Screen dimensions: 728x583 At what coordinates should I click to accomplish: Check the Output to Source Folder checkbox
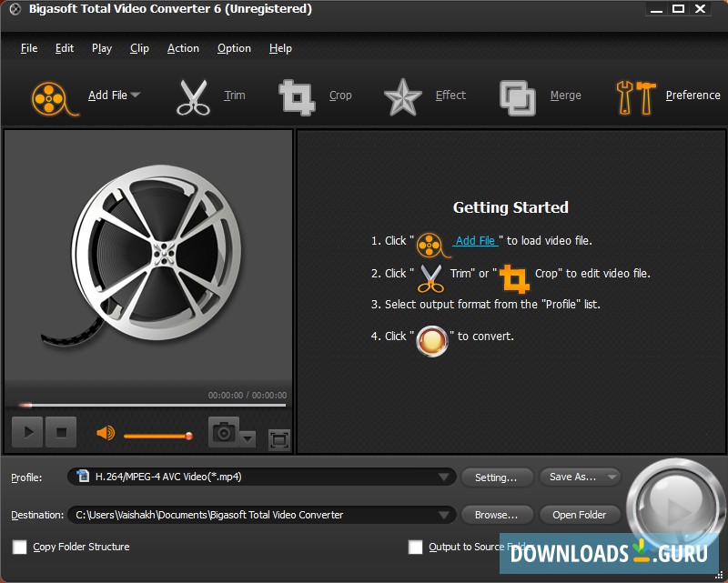click(x=415, y=547)
